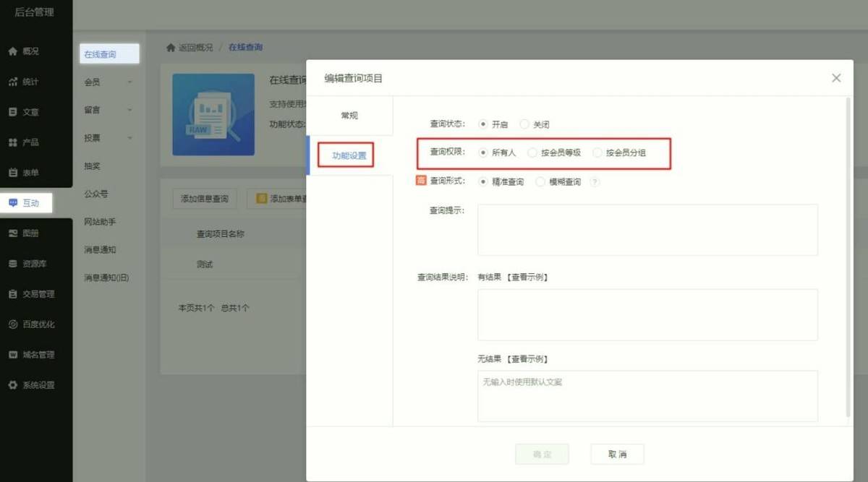Select the 关闭 query status radio
868x482 pixels.
(524, 124)
